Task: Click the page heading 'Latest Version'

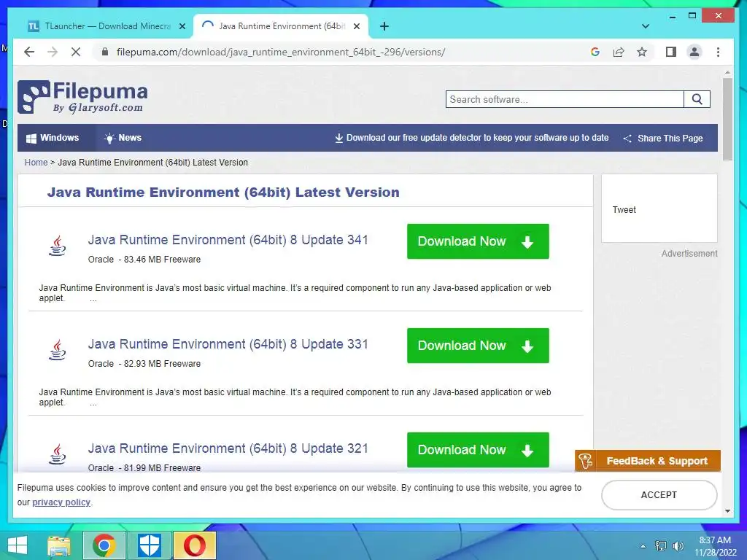Action: tap(347, 192)
